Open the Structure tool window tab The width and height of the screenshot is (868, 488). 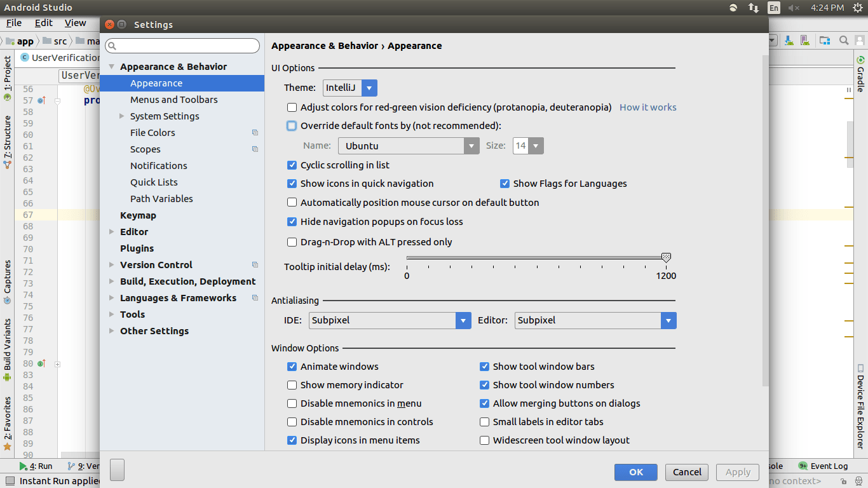[7, 142]
